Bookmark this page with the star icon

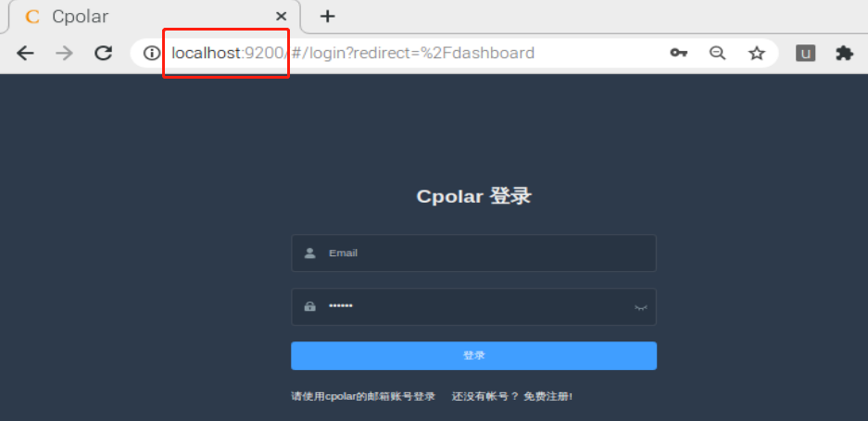coord(756,53)
